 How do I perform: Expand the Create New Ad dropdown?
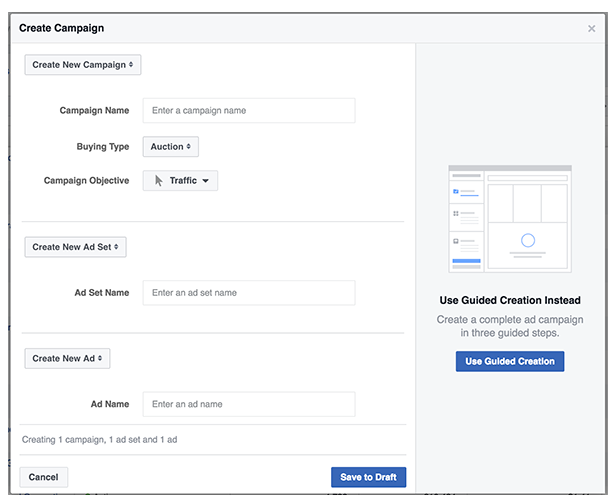[67, 358]
